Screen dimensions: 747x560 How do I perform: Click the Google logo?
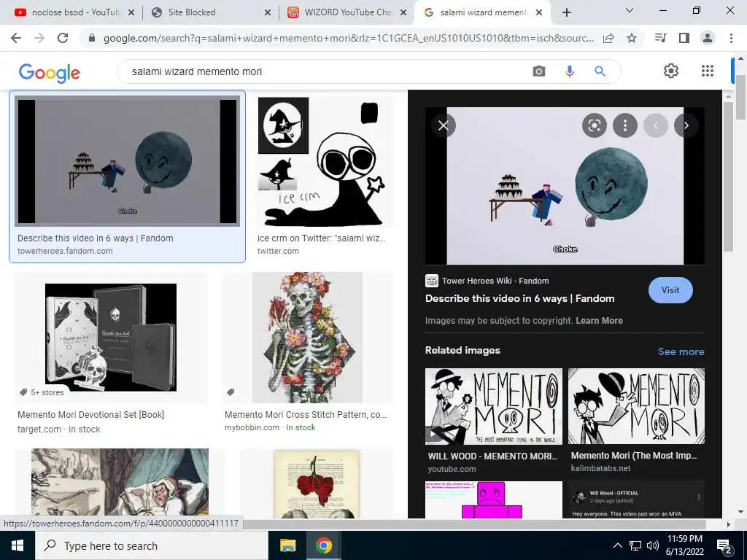click(50, 72)
